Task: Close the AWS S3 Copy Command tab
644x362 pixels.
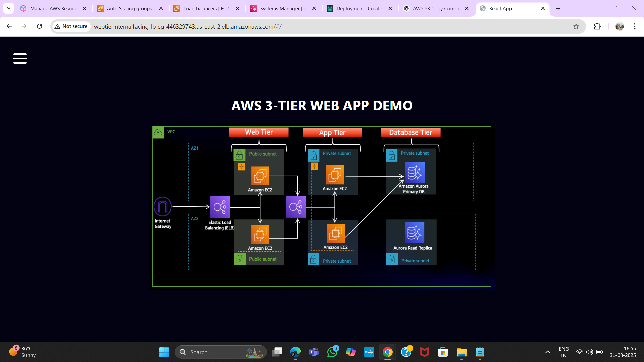Action: click(467, 8)
